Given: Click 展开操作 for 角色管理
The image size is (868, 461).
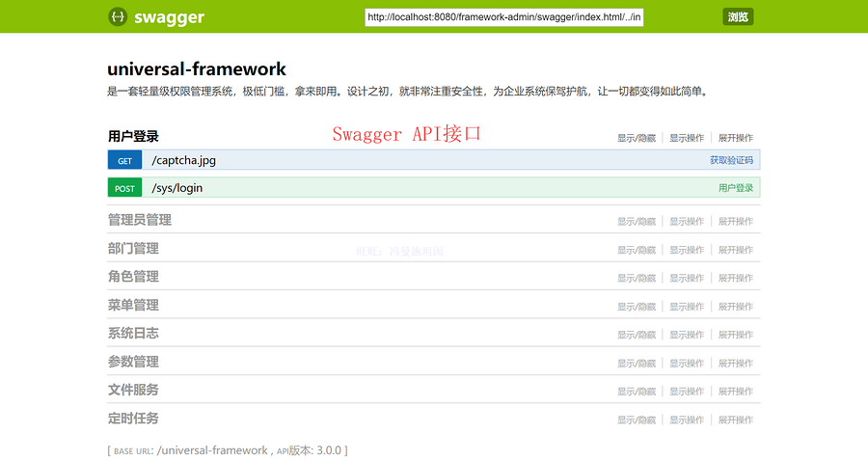Looking at the screenshot, I should 736,278.
